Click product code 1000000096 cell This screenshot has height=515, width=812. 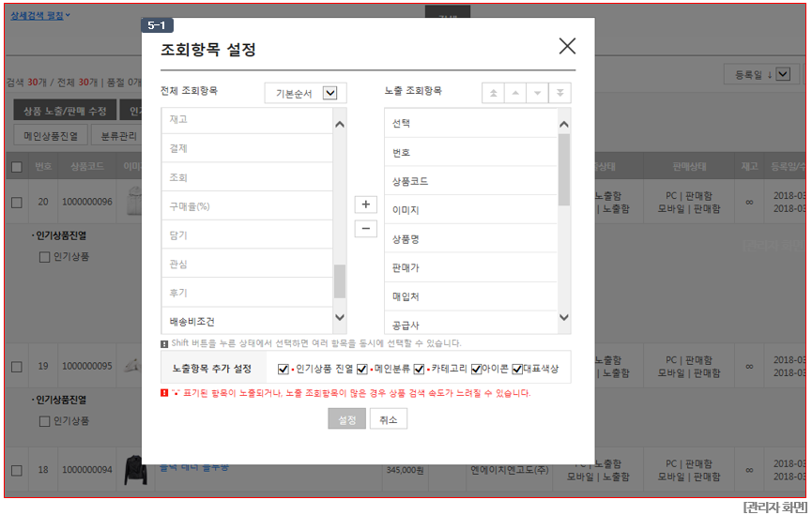(87, 202)
